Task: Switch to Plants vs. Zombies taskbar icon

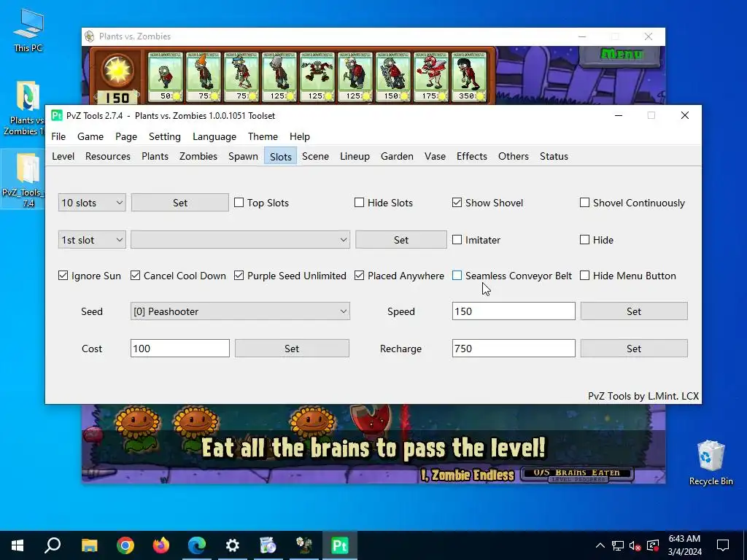Action: (304, 545)
